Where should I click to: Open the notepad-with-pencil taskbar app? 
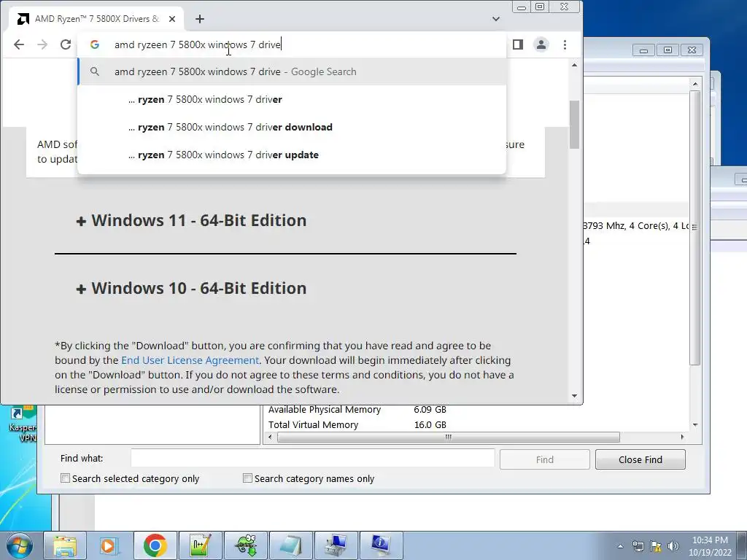click(x=200, y=545)
